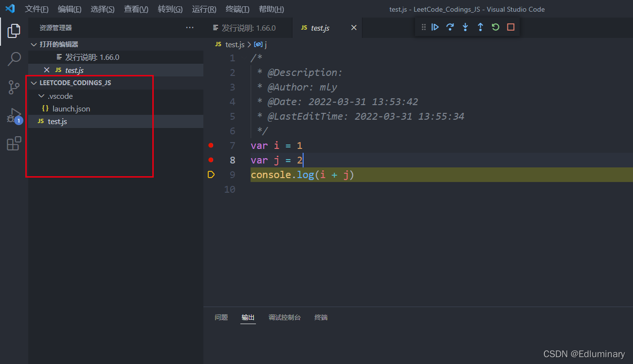The width and height of the screenshot is (633, 364).
Task: Click the @Date comment line
Action: coord(337,102)
